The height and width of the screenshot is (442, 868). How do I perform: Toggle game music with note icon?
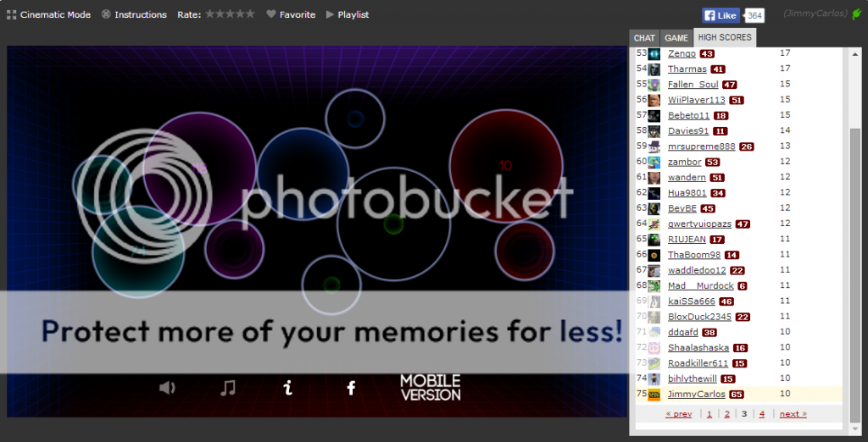[x=227, y=388]
